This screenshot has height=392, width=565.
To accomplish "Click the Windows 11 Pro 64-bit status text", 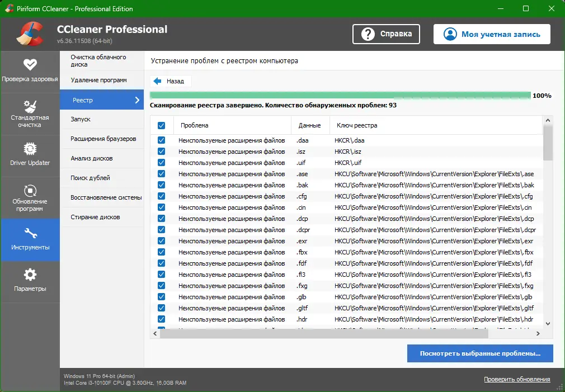I will (x=100, y=376).
